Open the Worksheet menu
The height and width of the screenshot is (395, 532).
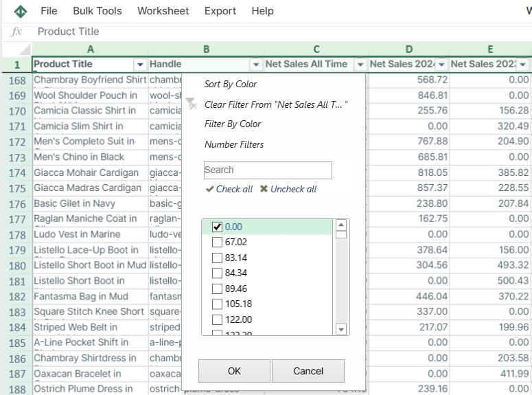(163, 11)
